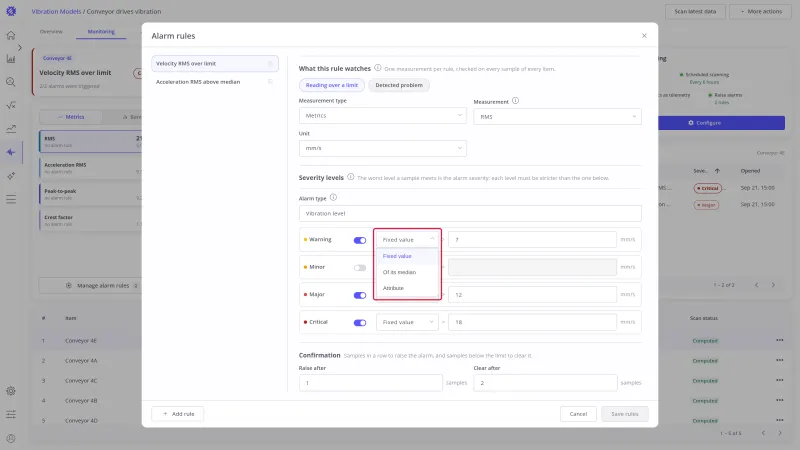The height and width of the screenshot is (450, 800).
Task: Edit the Raise after samples field
Action: tap(370, 383)
